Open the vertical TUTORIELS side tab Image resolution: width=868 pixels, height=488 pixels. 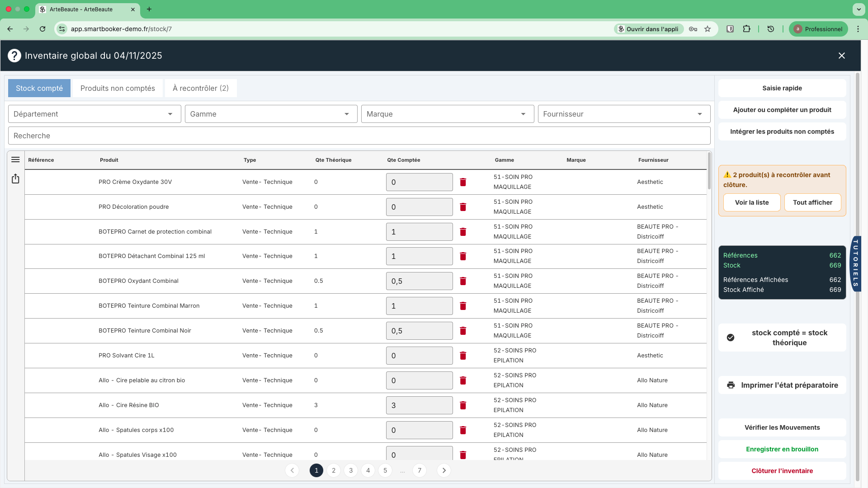(x=855, y=264)
